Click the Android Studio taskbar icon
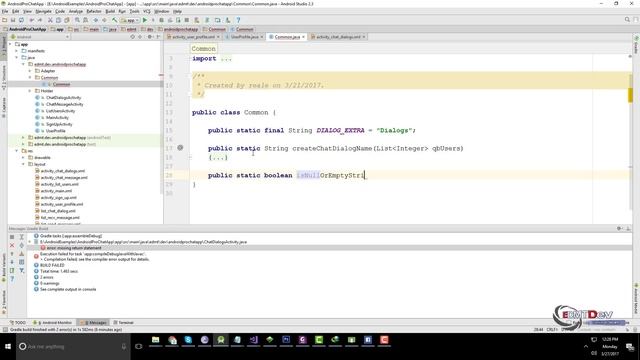This screenshot has height=360, width=640. point(221,340)
